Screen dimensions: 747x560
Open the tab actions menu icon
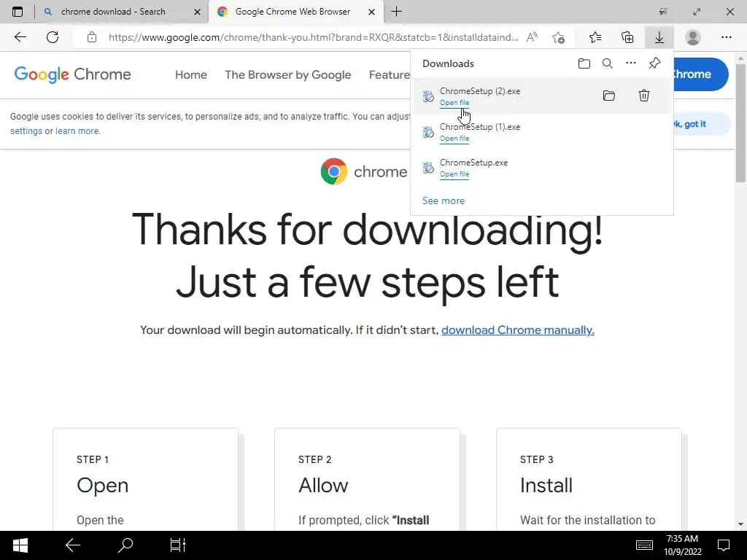coord(18,12)
